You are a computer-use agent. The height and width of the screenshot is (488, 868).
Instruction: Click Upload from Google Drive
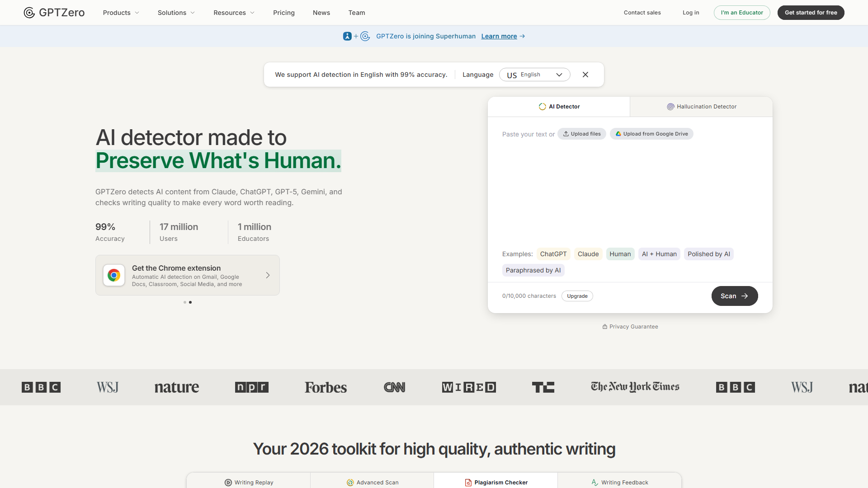(651, 134)
